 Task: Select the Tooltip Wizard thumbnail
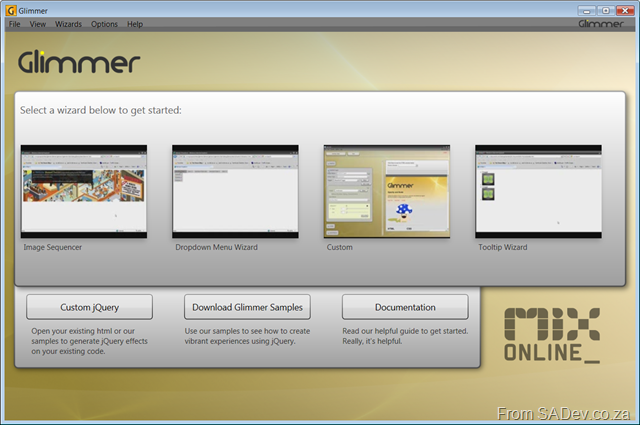538,191
